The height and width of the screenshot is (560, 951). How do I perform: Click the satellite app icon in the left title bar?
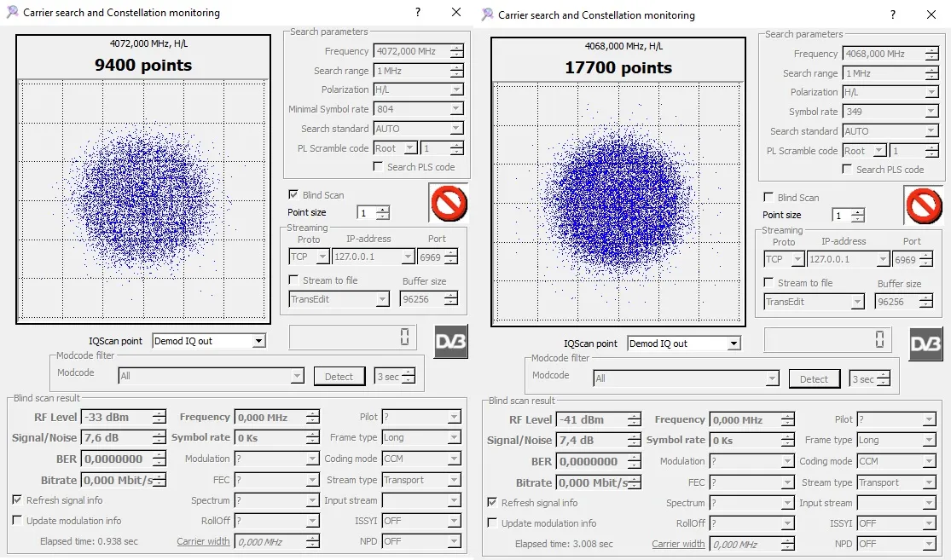click(x=12, y=13)
